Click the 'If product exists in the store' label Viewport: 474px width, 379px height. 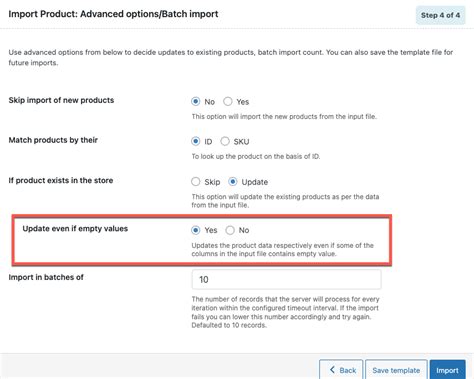(x=61, y=180)
